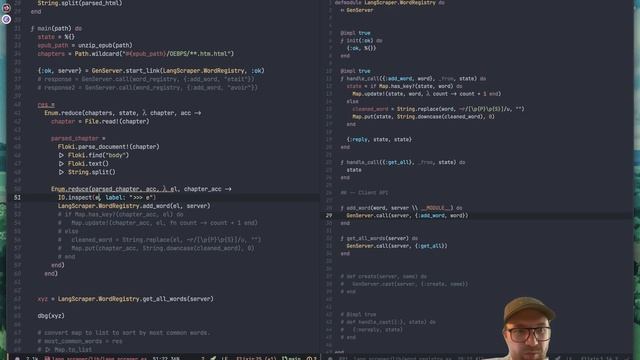This screenshot has height=360, width=640.
Task: Click 'add_word(word, server \\ __MODULE__) do' line
Action: (x=402, y=208)
